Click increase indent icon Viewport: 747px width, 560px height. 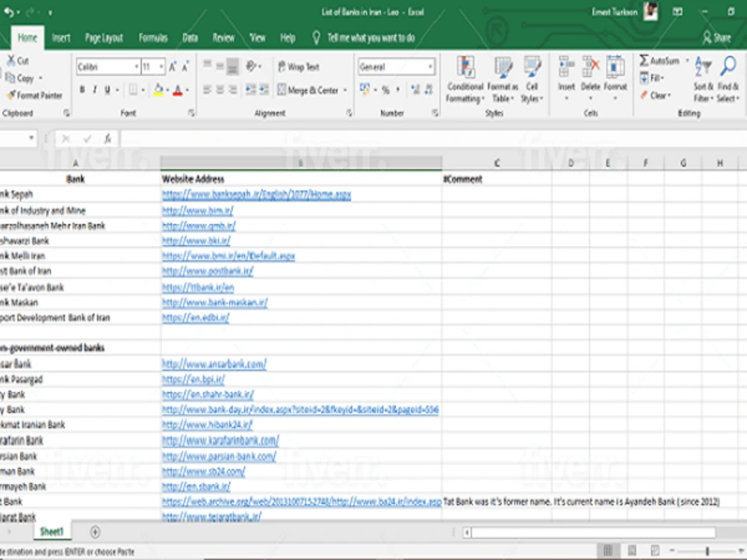[x=264, y=90]
